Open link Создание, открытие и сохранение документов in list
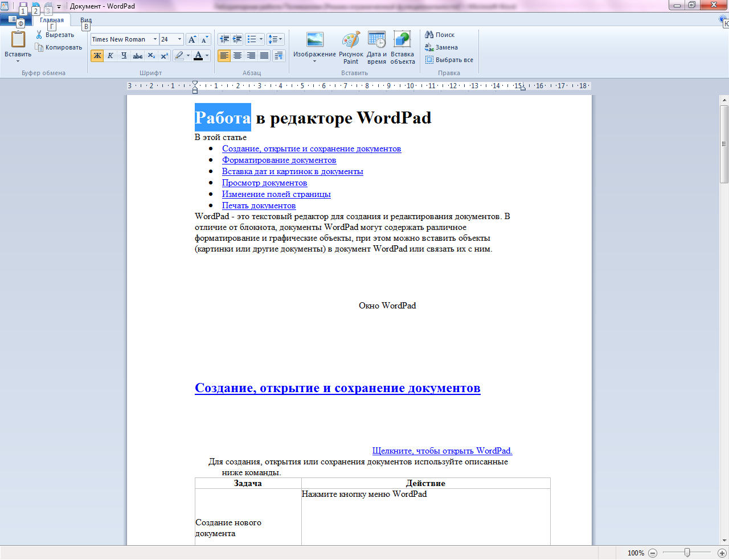This screenshot has height=560, width=729. coord(312,149)
